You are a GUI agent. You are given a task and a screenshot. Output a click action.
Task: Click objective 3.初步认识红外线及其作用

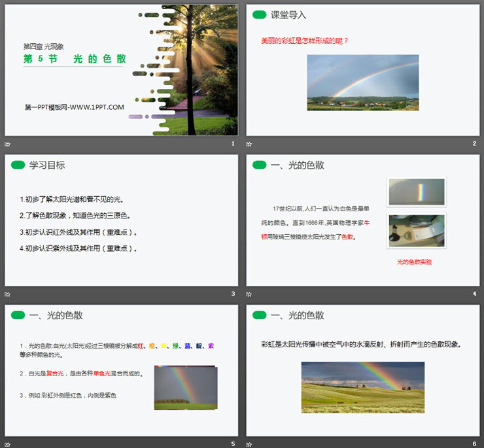[78, 232]
